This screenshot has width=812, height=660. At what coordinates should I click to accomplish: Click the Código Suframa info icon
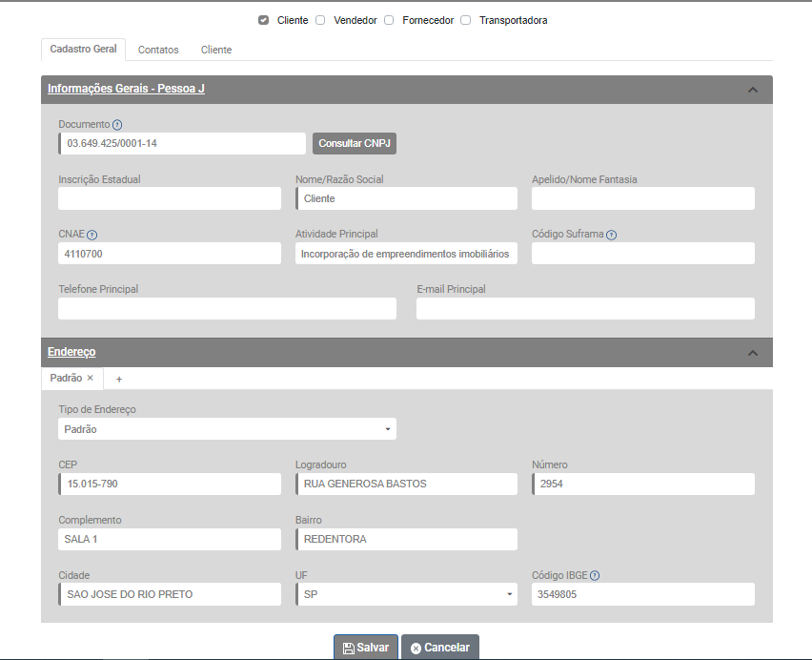(x=611, y=235)
